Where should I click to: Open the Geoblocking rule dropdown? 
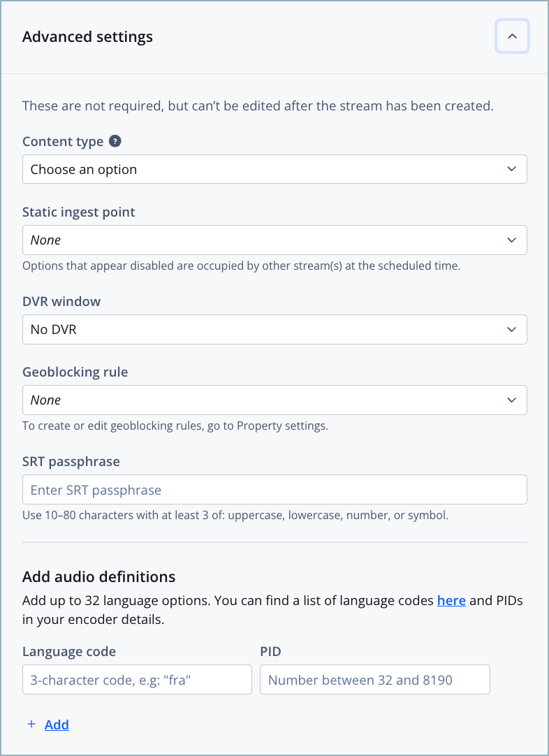[x=274, y=400]
